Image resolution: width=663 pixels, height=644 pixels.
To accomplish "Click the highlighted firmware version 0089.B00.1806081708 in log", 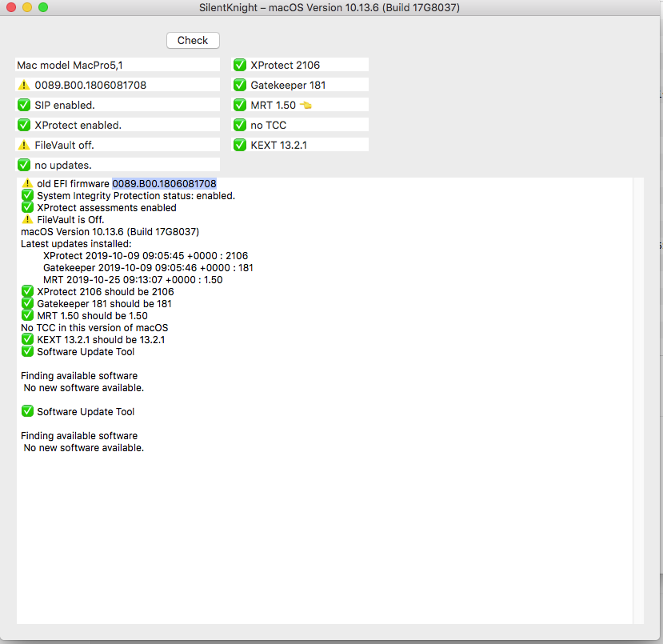I will coord(164,183).
